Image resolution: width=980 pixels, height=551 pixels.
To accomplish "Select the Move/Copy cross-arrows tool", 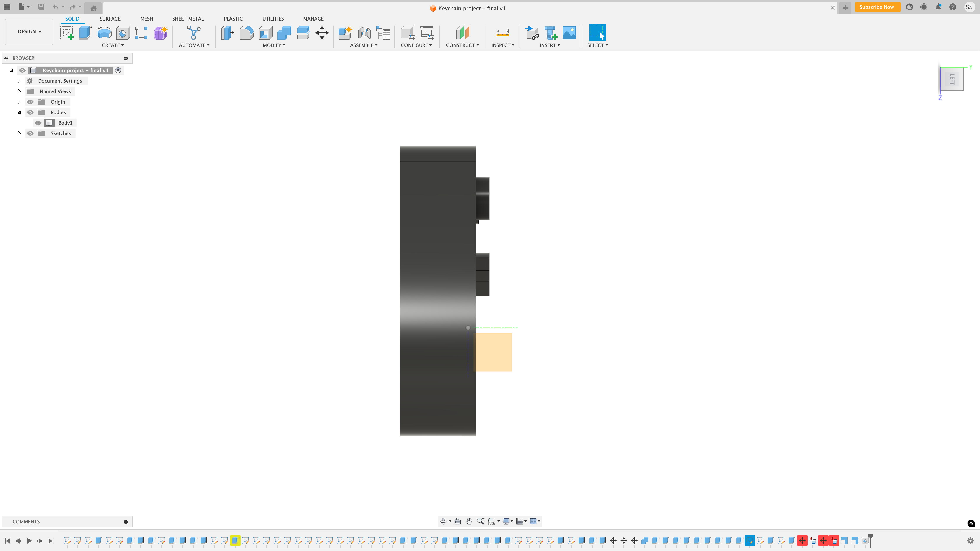I will pos(322,33).
